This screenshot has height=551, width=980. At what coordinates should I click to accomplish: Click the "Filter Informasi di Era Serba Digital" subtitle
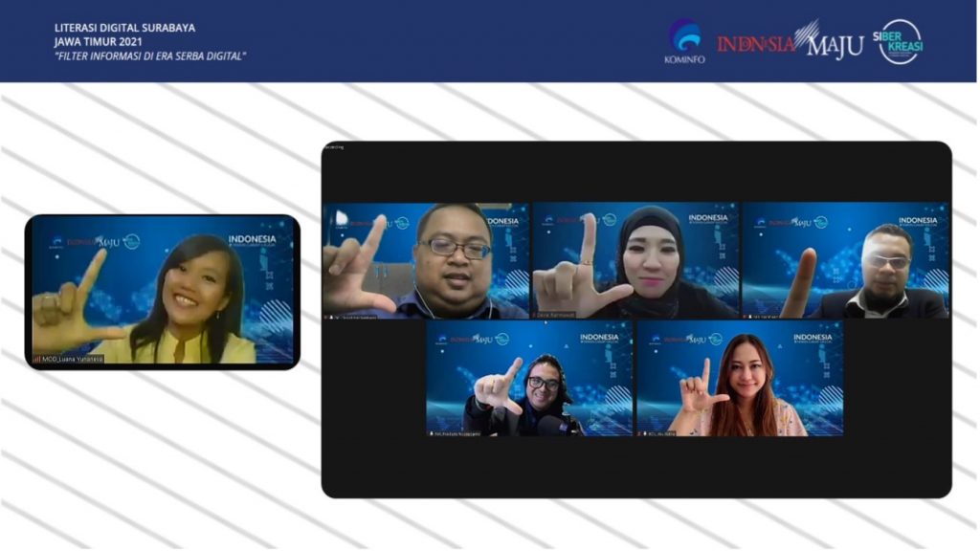click(x=149, y=55)
